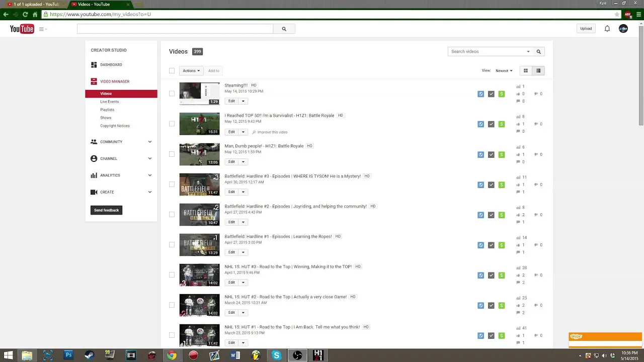
Task: Check the Battlefield: Hardline #1 video
Action: [172, 244]
